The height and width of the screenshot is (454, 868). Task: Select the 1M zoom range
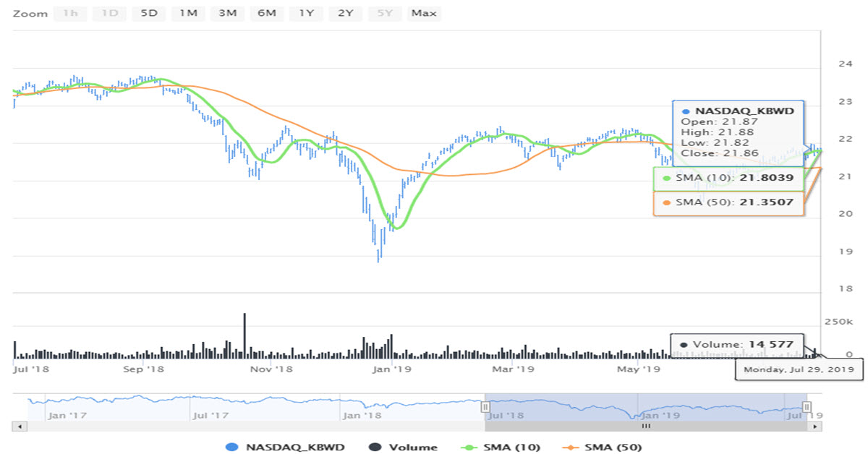click(x=188, y=13)
